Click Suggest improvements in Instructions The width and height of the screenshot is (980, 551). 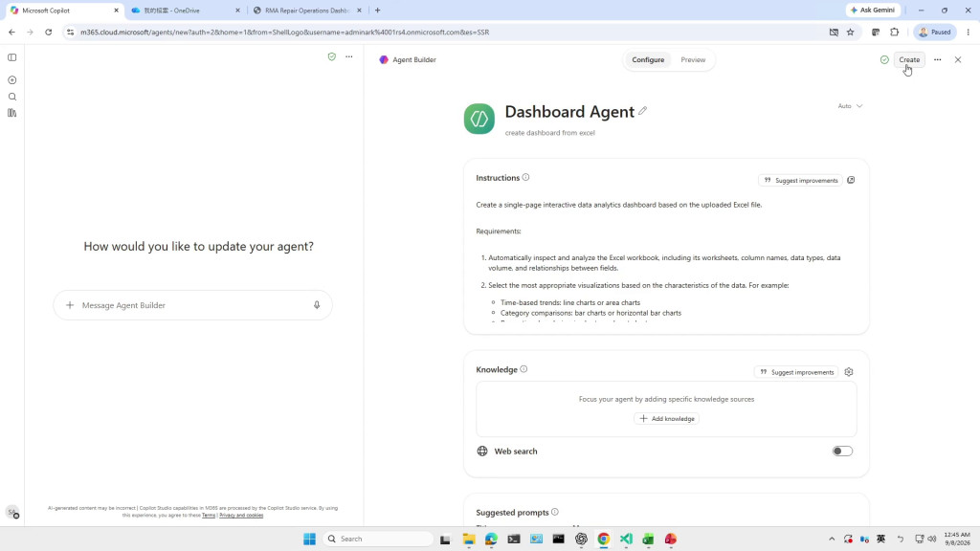point(801,181)
